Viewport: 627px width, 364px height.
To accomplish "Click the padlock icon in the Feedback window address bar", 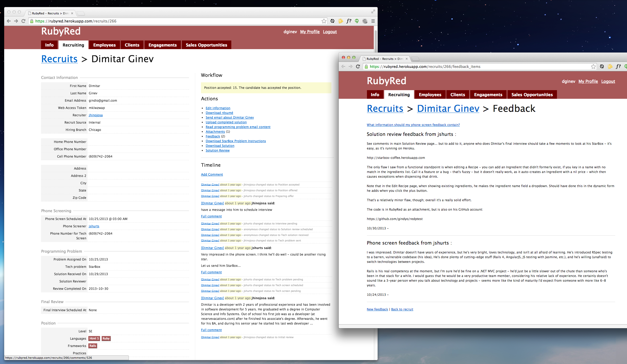I will (366, 67).
